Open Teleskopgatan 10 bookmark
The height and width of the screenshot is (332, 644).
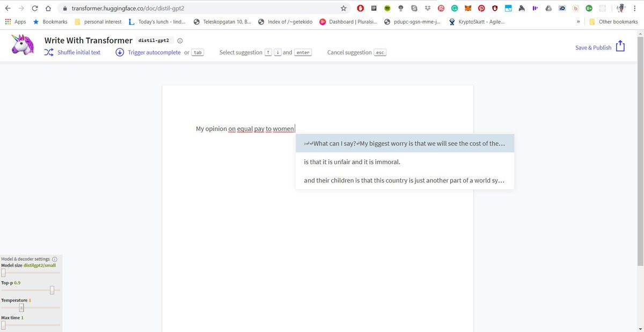[222, 22]
